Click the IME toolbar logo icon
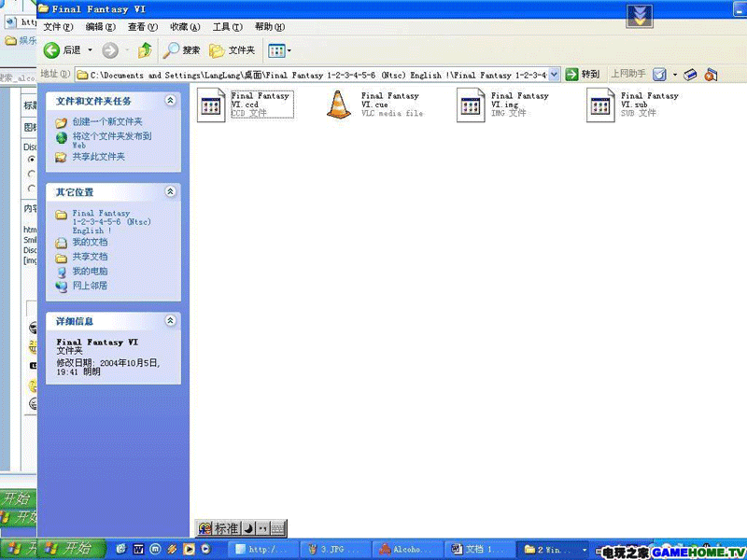Screen dimensions: 747x560 click(x=204, y=528)
